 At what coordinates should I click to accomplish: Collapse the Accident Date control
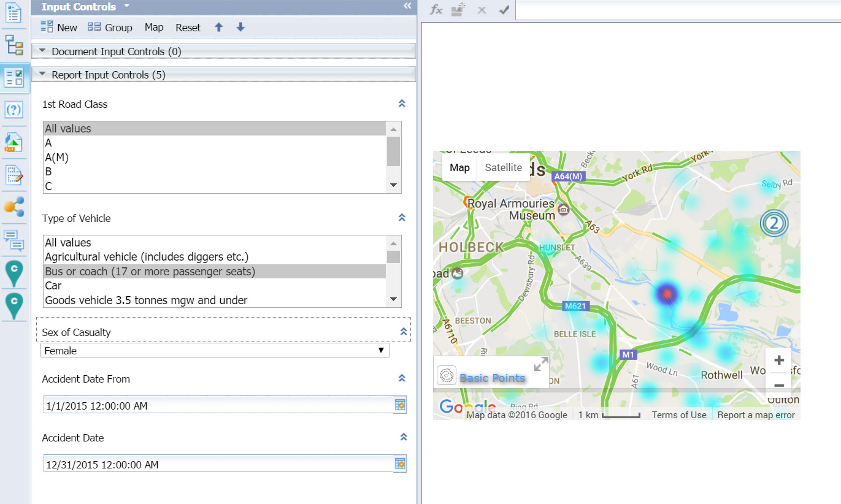tap(403, 437)
